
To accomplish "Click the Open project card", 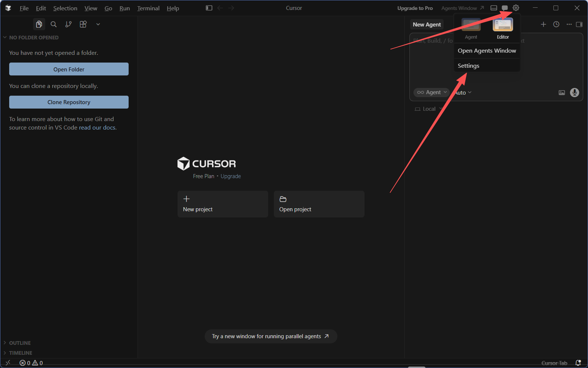I will tap(319, 204).
